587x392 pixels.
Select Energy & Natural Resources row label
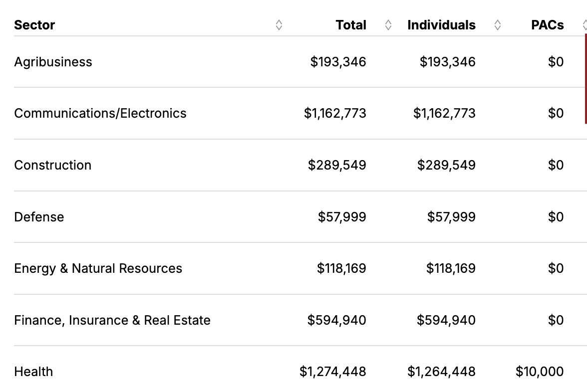pos(98,268)
